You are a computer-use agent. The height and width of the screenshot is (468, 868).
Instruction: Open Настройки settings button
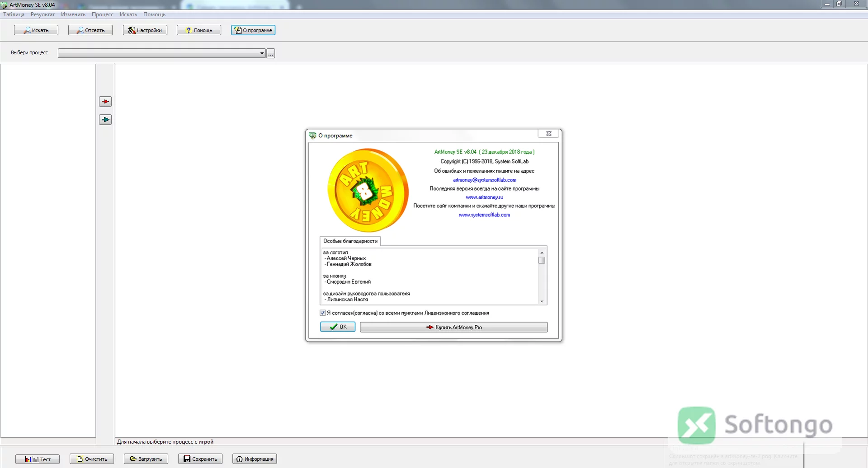click(145, 30)
